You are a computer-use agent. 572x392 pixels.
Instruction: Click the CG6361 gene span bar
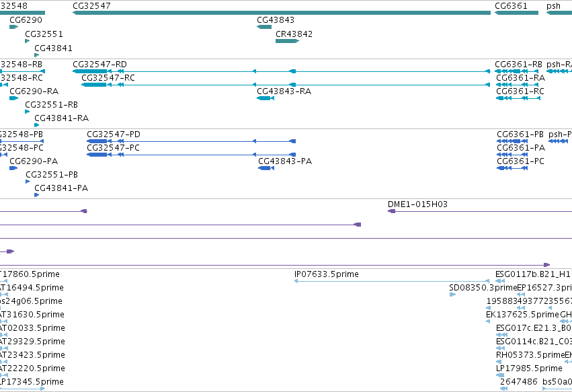click(516, 13)
